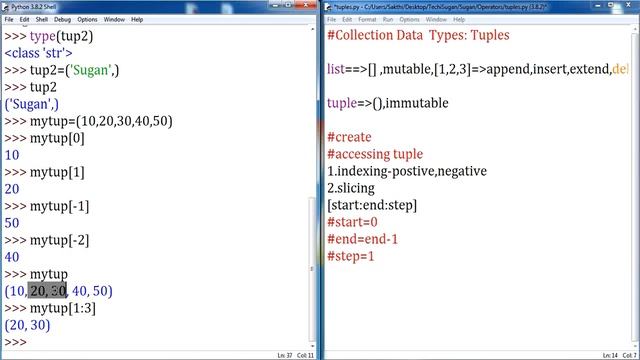Click the shell vertical scrollbar thumb
This screenshot has width=640, height=360.
click(312, 269)
